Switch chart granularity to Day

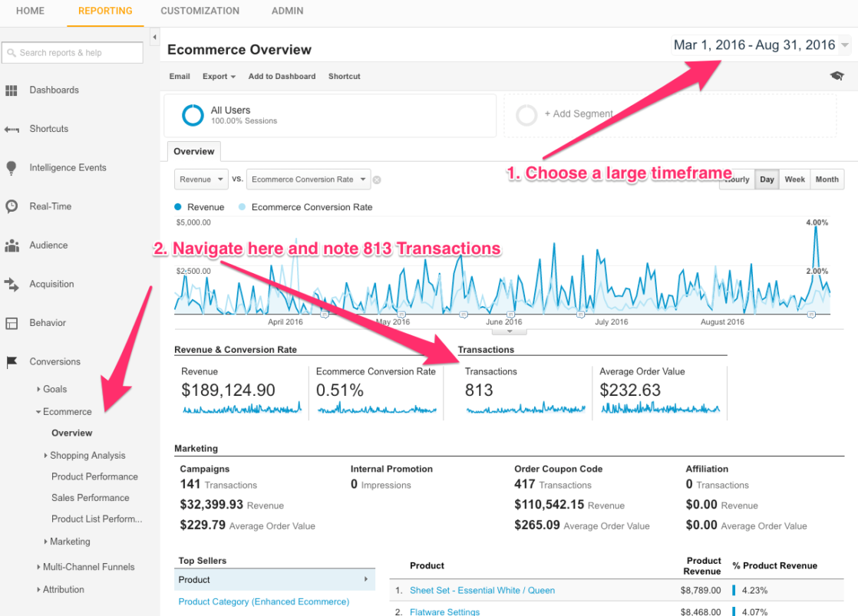[767, 180]
